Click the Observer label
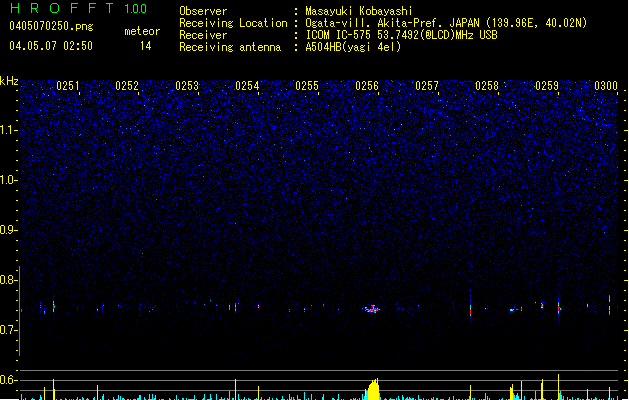 click(203, 11)
